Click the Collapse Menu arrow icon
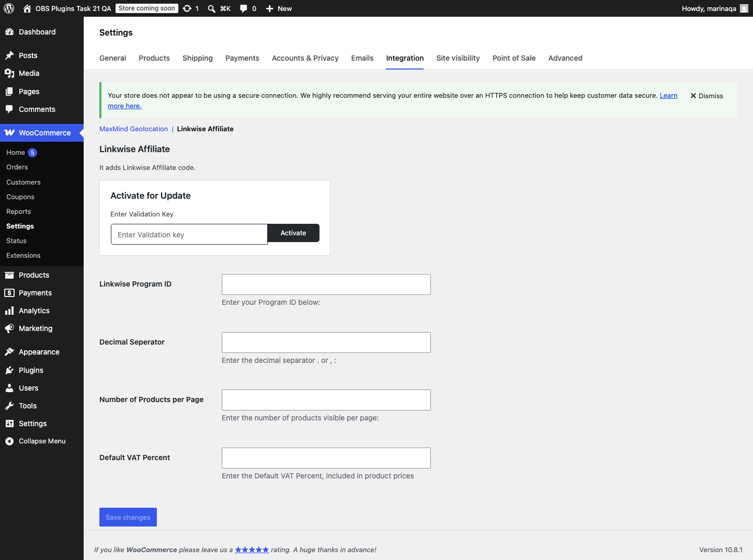753x560 pixels. [x=9, y=441]
